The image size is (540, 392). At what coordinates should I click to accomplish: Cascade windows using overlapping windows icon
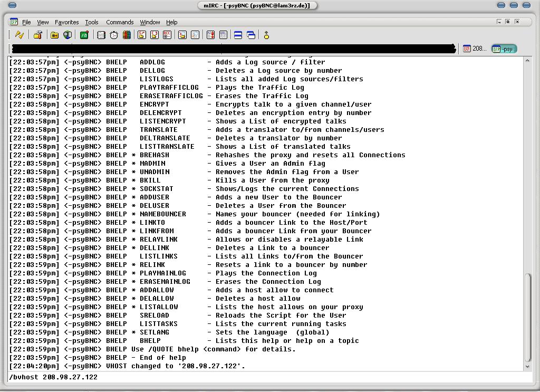(251, 35)
